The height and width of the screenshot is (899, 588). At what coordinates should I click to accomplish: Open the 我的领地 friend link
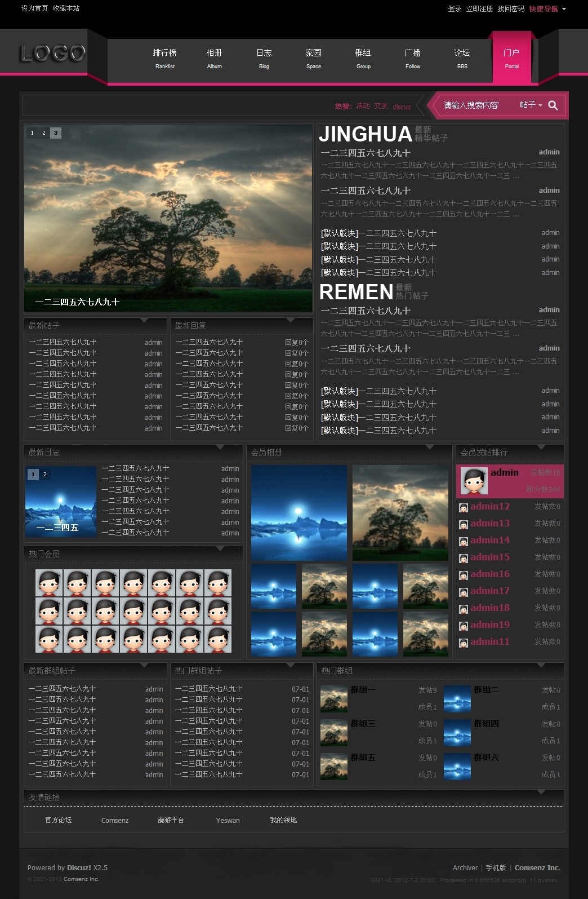pos(283,820)
